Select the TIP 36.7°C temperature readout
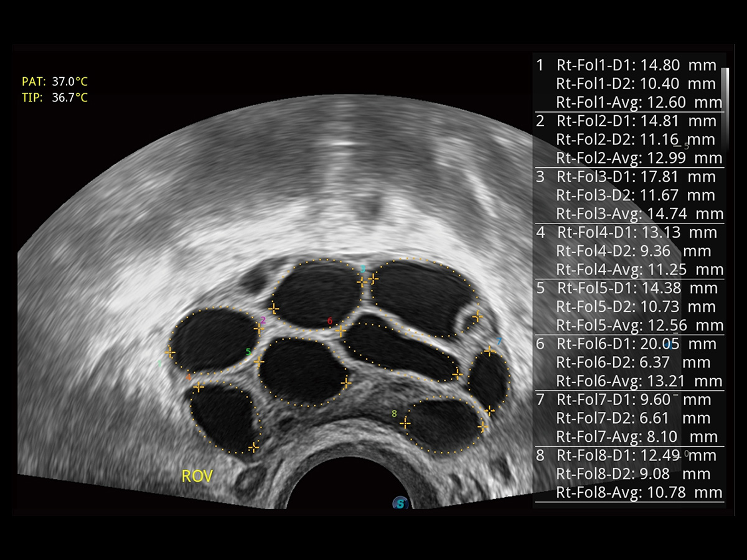747x560 pixels. pyautogui.click(x=55, y=98)
